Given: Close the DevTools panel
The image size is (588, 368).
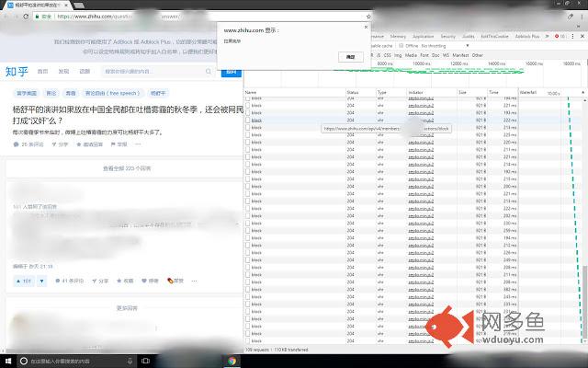Looking at the screenshot, I should [x=582, y=37].
